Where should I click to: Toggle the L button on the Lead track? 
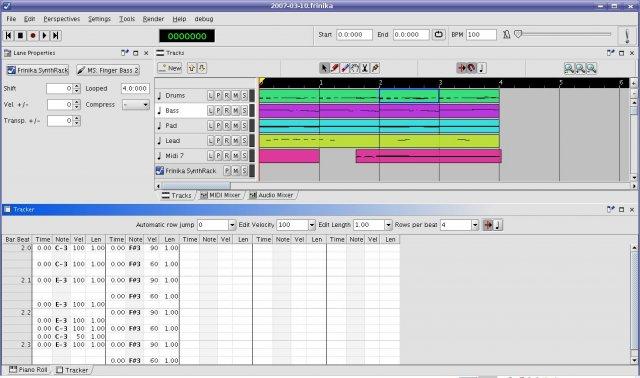[x=210, y=141]
